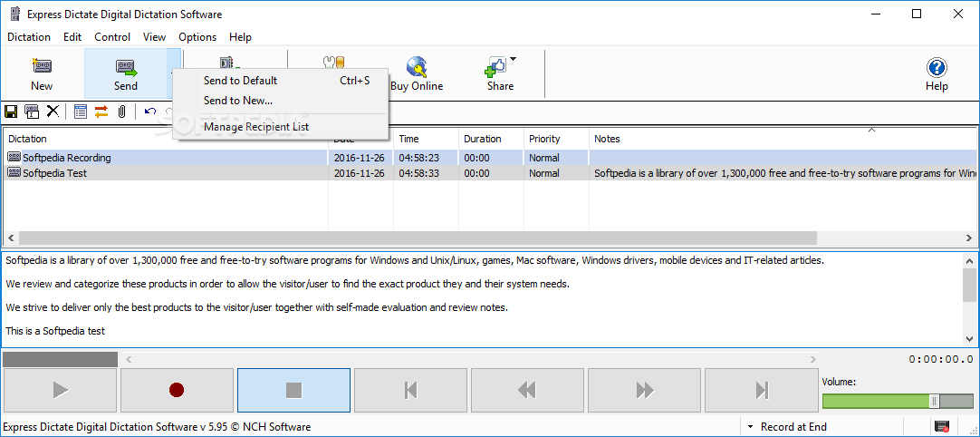Click the notes pane scroll down arrow
The image size is (980, 437).
click(x=969, y=338)
